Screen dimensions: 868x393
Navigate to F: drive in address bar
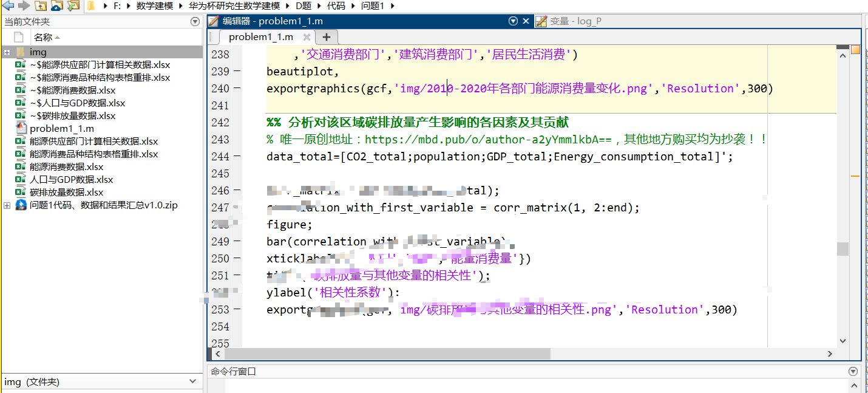pyautogui.click(x=117, y=5)
